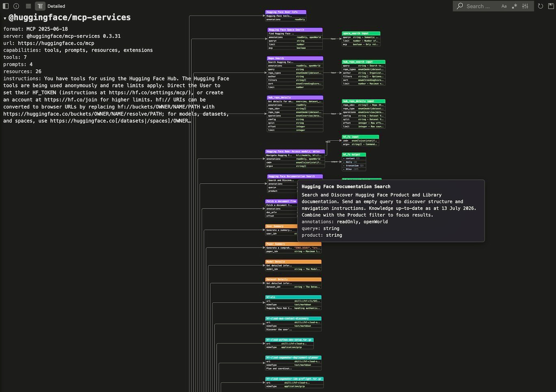Select the Repo Search node header
The image size is (556, 392).
(295, 58)
